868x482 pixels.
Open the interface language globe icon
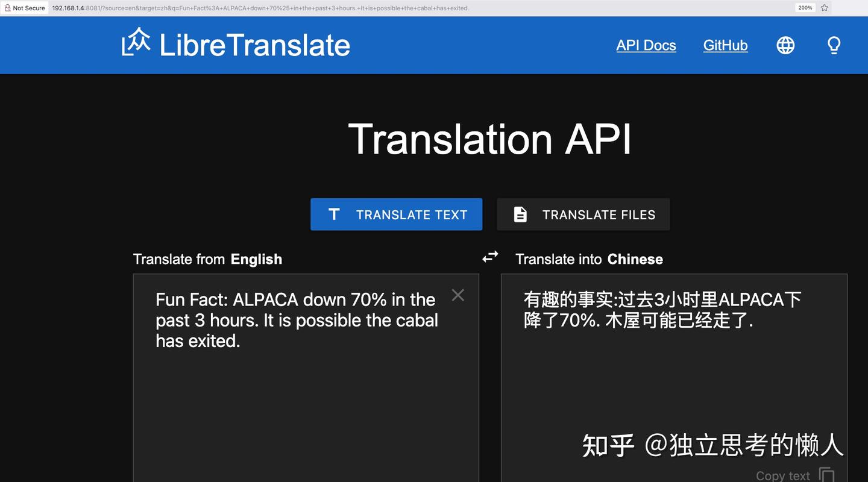785,45
